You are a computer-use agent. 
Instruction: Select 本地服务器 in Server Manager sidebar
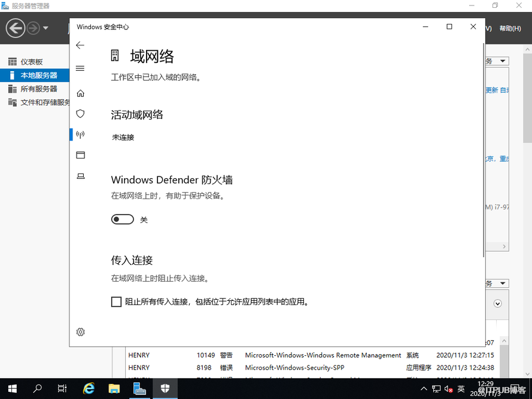(35, 75)
